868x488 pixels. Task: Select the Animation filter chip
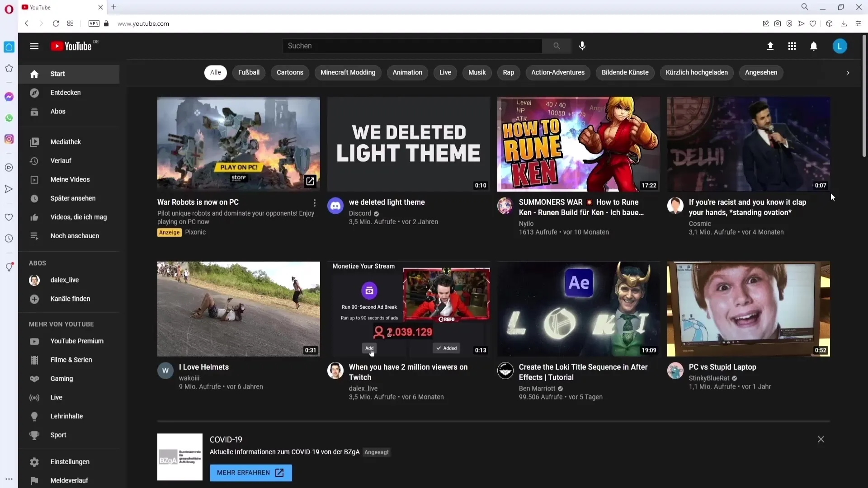(407, 72)
